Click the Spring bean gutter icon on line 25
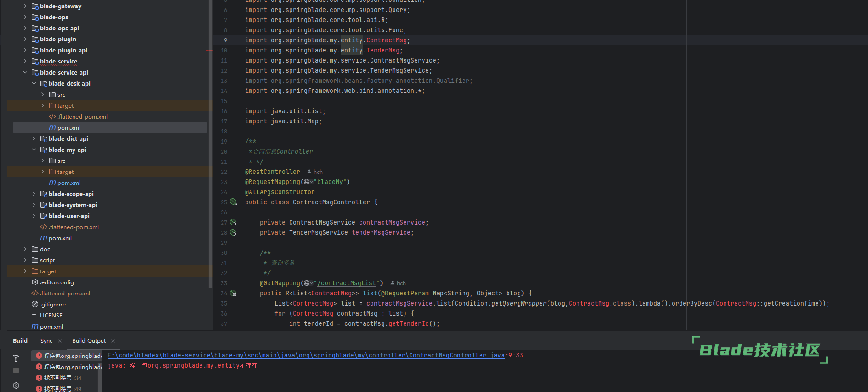Screen dimensions: 868x392 point(234,202)
